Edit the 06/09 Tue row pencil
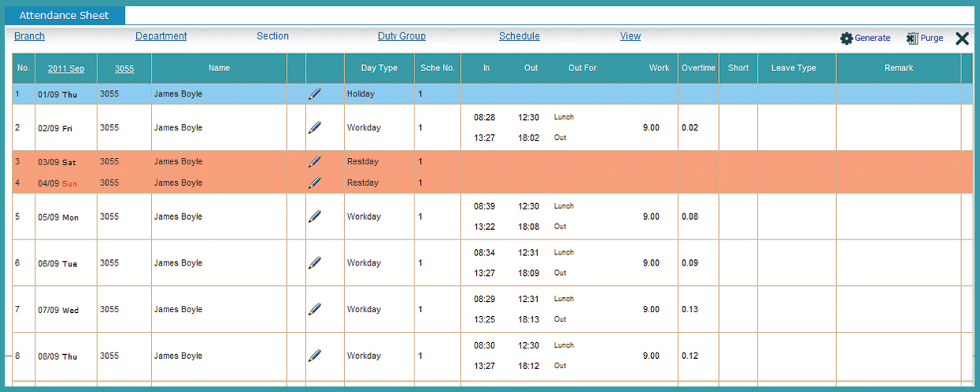 pos(315,262)
